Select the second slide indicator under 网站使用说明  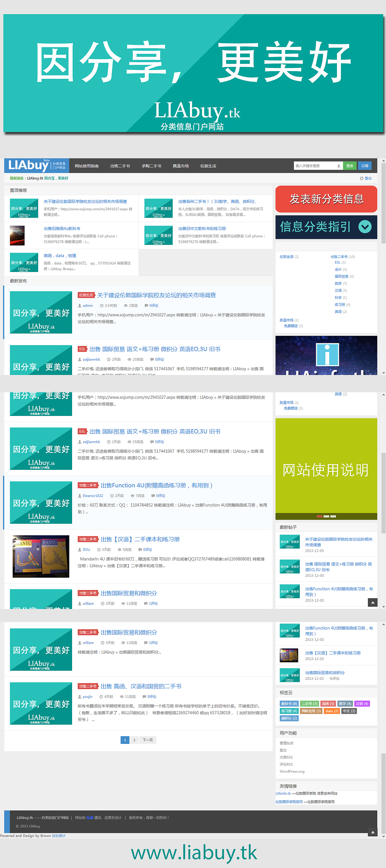(326, 516)
